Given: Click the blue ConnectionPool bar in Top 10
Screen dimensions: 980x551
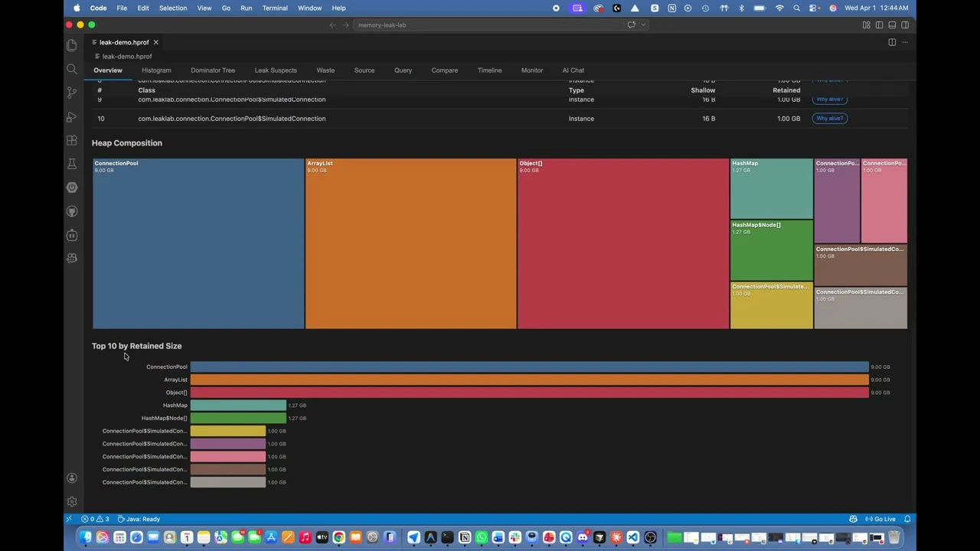Looking at the screenshot, I should (x=529, y=367).
